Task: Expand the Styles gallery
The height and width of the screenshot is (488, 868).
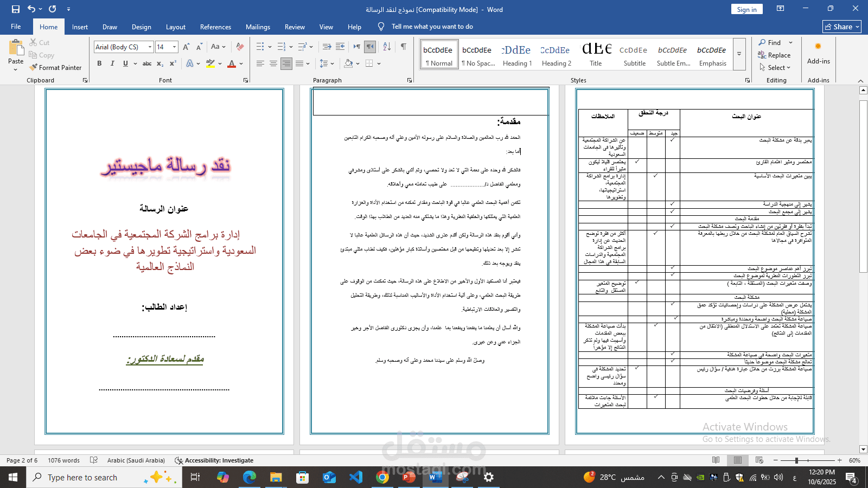Action: (x=739, y=54)
